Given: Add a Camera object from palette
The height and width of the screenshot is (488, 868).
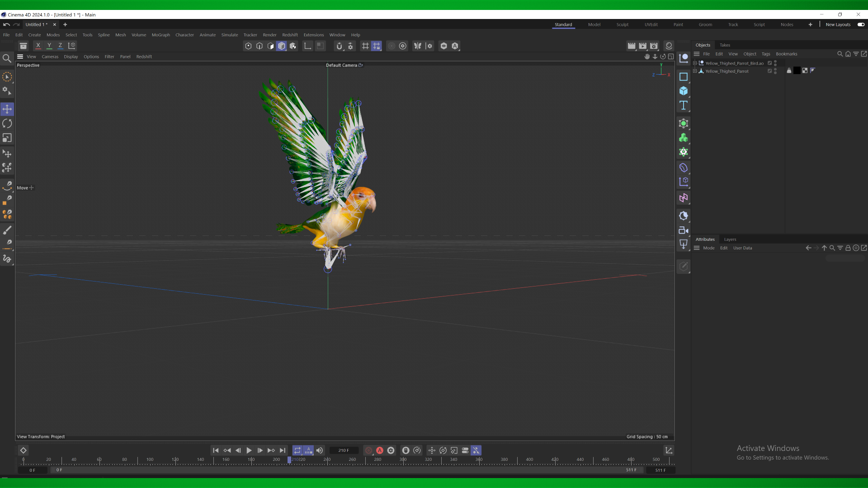Looking at the screenshot, I should (x=684, y=230).
